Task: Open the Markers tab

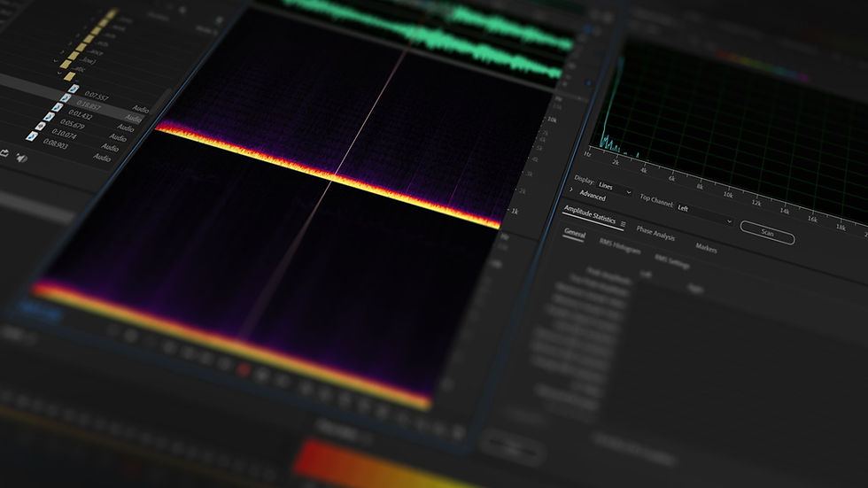Action: (706, 248)
